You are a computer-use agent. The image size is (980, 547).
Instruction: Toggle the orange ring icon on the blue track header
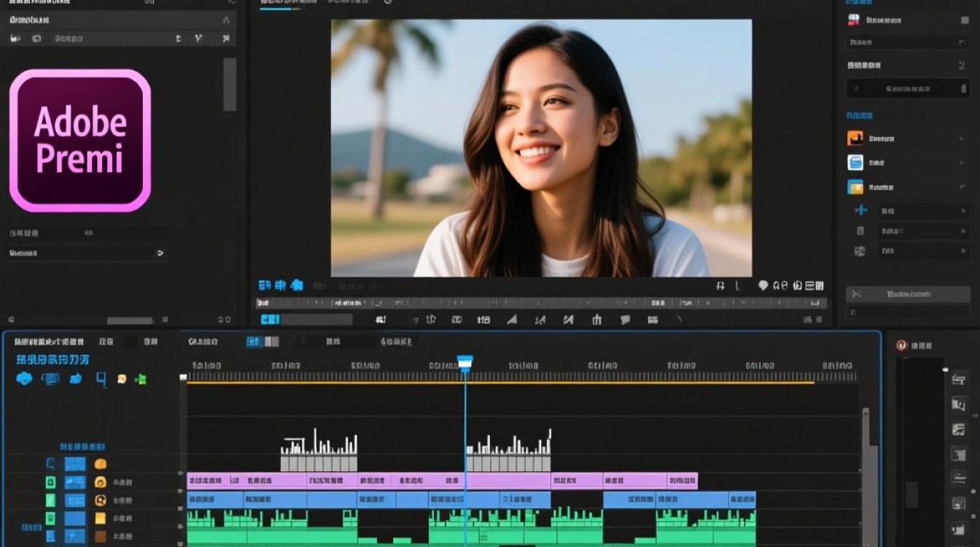pos(101,500)
